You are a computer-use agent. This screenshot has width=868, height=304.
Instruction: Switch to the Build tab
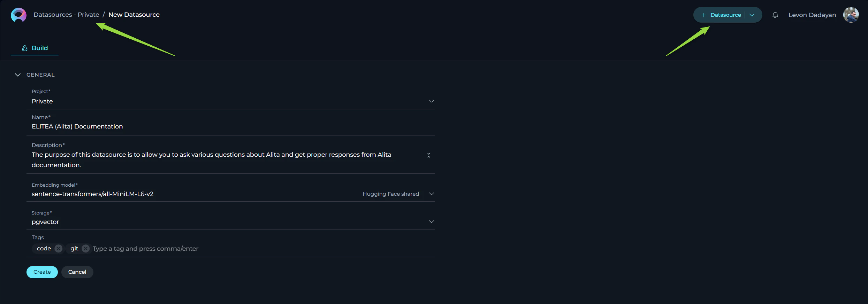(x=35, y=48)
